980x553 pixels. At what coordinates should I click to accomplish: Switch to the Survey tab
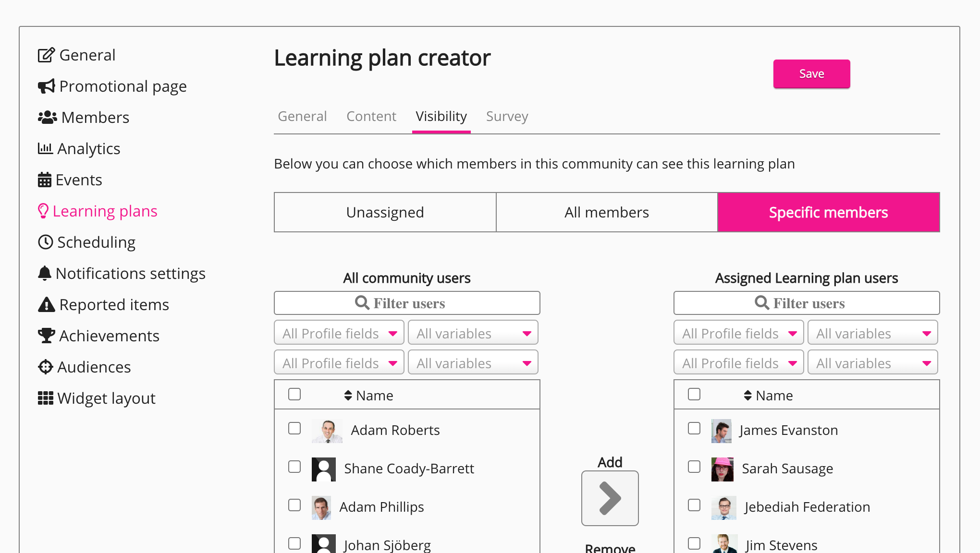pyautogui.click(x=507, y=116)
